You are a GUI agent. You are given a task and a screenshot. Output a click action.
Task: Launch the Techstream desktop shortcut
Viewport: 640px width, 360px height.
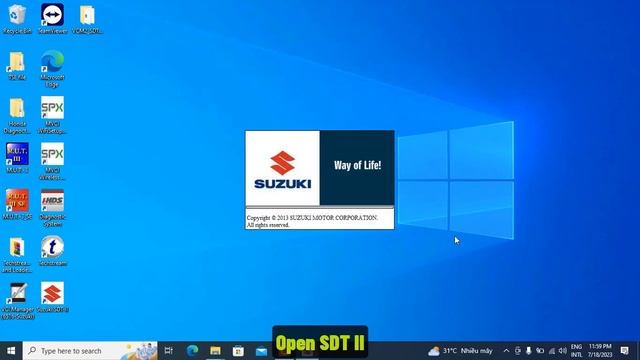(x=52, y=251)
